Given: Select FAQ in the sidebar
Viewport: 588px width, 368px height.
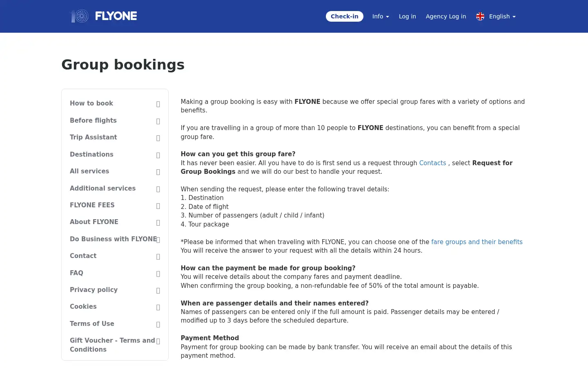Looking at the screenshot, I should coord(115,273).
